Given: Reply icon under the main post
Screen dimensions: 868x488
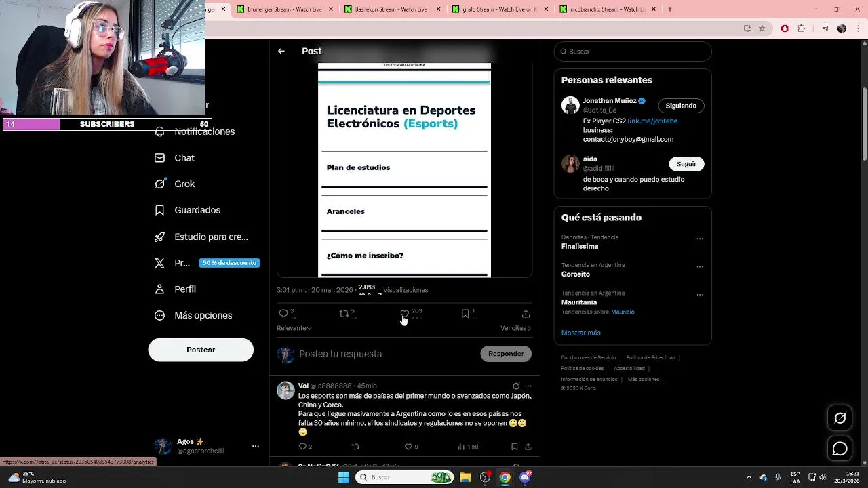Looking at the screenshot, I should point(283,313).
